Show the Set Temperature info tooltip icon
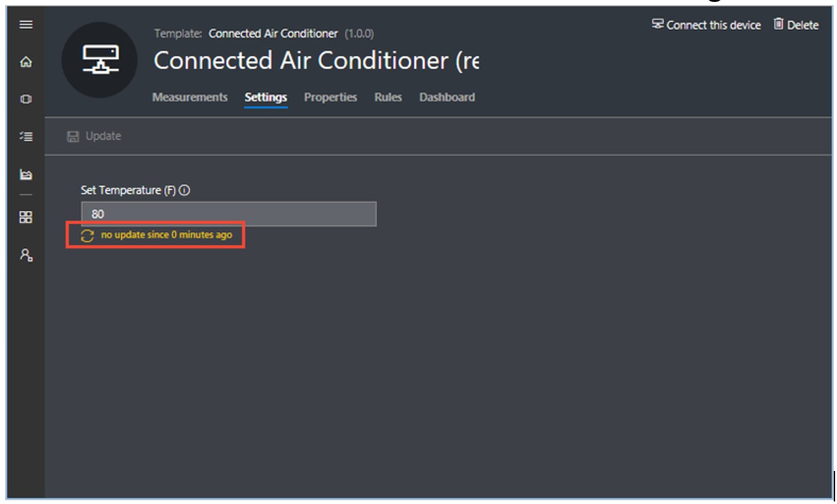 click(x=185, y=190)
